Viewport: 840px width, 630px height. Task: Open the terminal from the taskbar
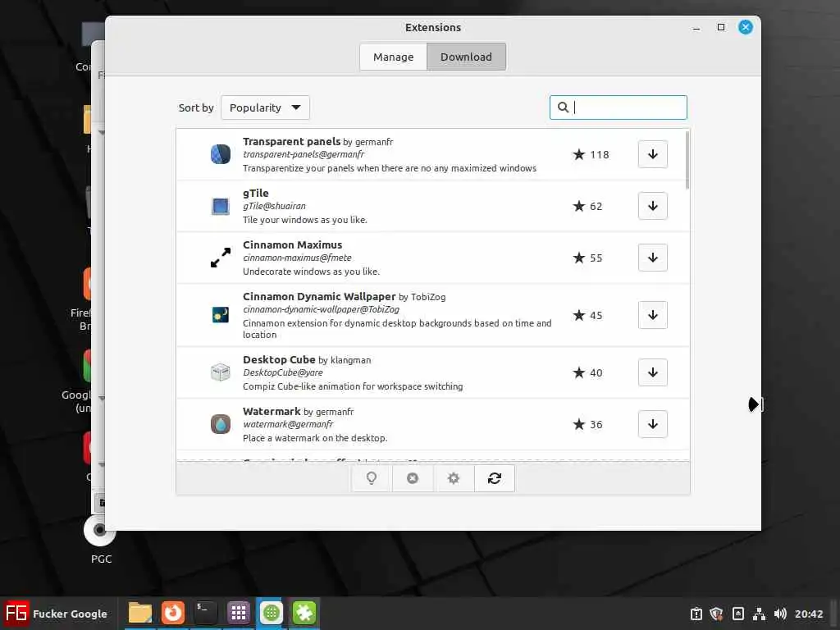click(x=205, y=613)
